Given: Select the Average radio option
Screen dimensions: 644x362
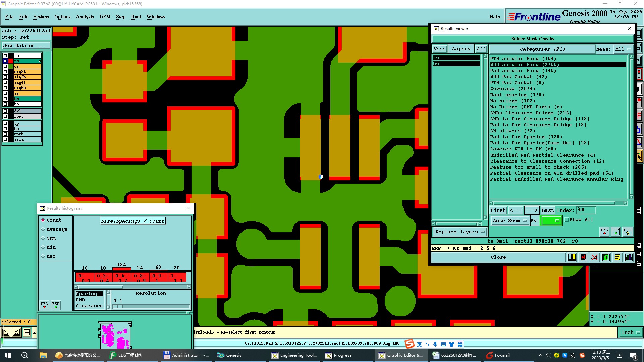Looking at the screenshot, I should (x=43, y=229).
